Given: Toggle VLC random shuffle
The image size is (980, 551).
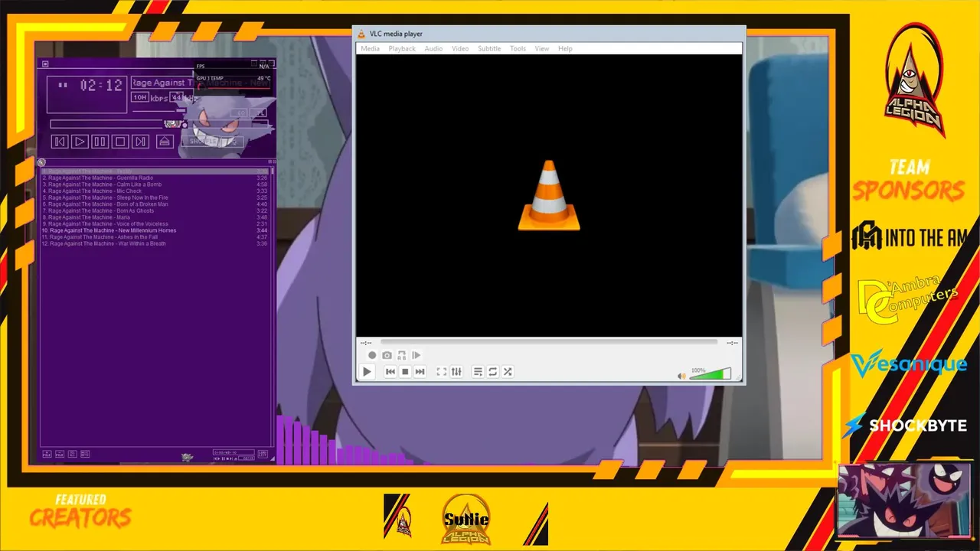Looking at the screenshot, I should 508,372.
